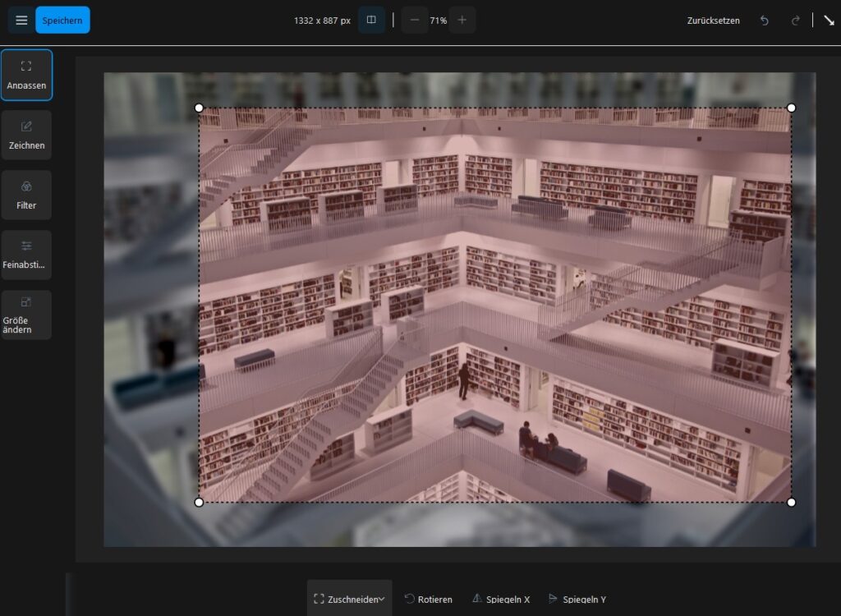Click the diagonal arrow icon at top right
The image size is (841, 616).
[x=830, y=21]
